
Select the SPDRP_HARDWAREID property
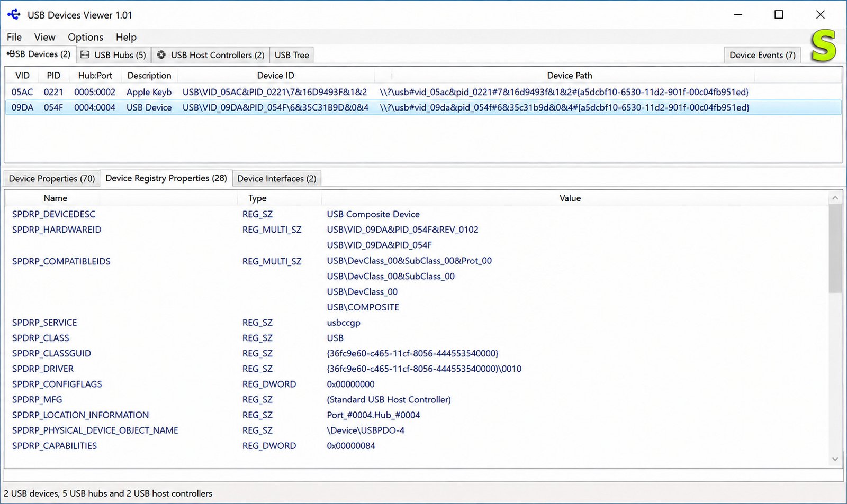pos(57,230)
